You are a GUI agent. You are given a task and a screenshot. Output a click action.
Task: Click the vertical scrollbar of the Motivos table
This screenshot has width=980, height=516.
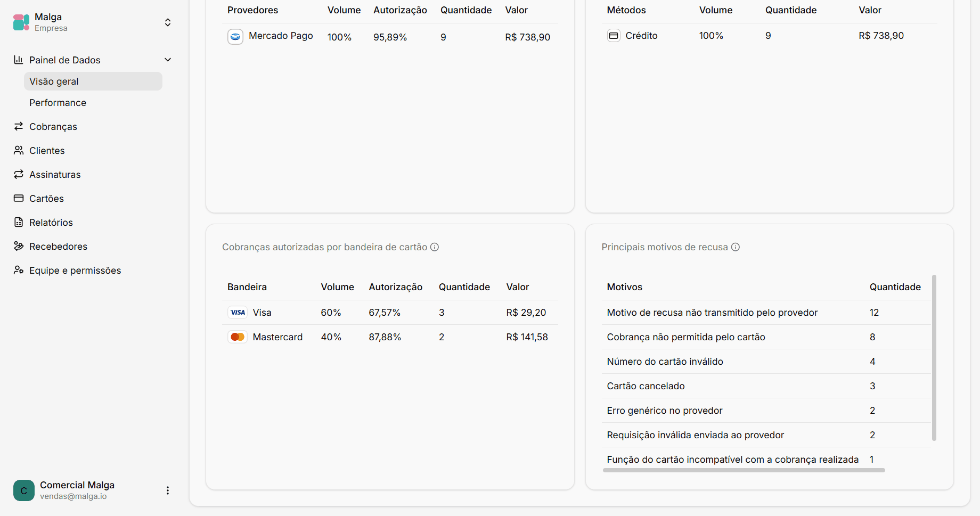point(934,358)
